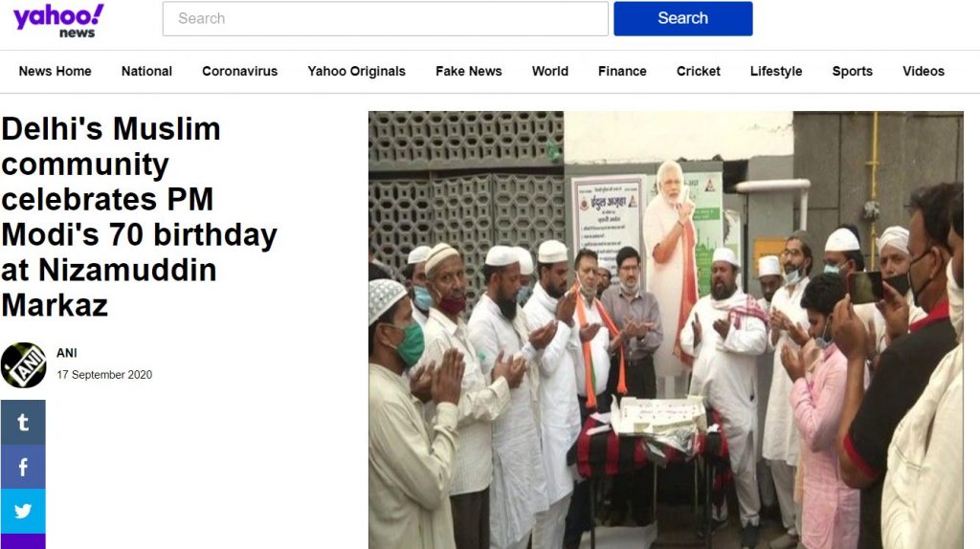Open the Finance section
Screen dimensions: 980x549
[622, 71]
